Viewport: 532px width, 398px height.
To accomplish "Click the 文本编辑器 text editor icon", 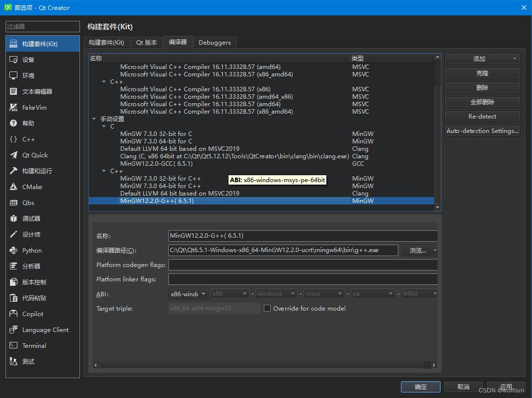I will coord(13,91).
